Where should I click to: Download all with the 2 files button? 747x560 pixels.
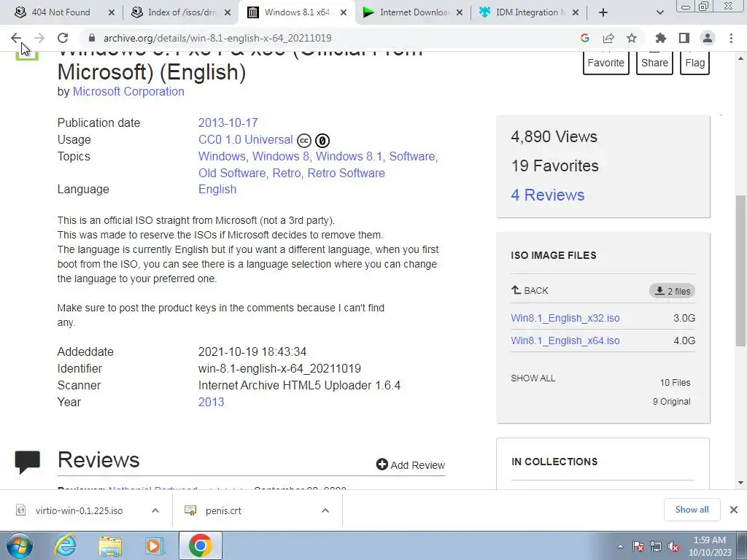[672, 291]
